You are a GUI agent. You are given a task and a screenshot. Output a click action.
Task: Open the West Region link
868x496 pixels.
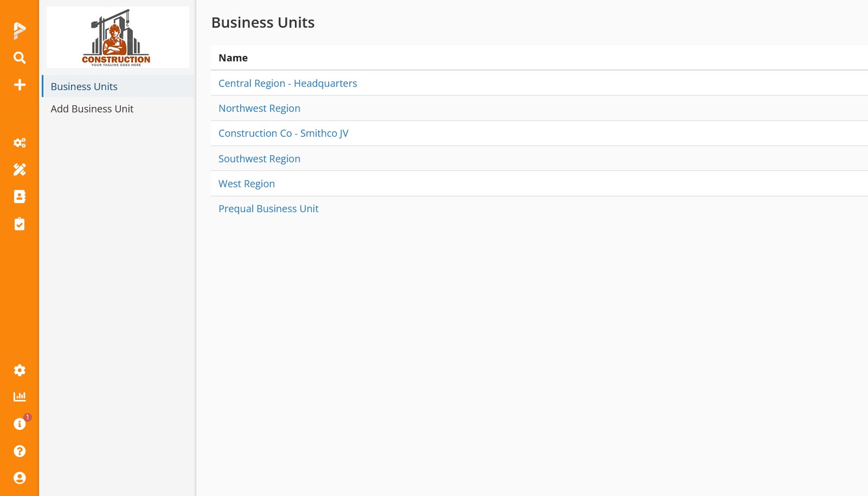(x=246, y=183)
